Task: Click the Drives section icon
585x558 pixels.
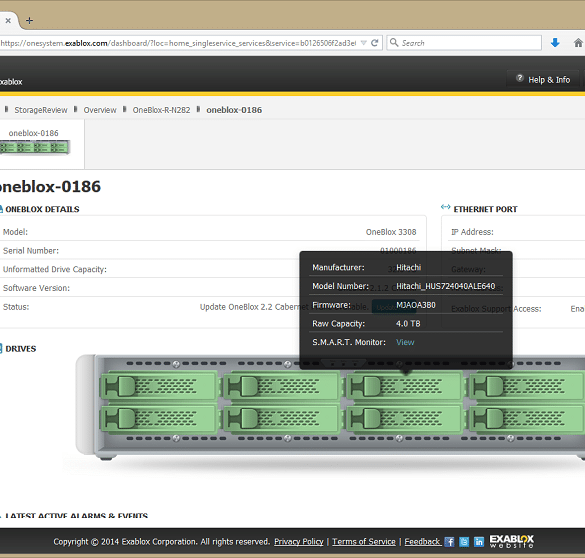Action: (1, 348)
